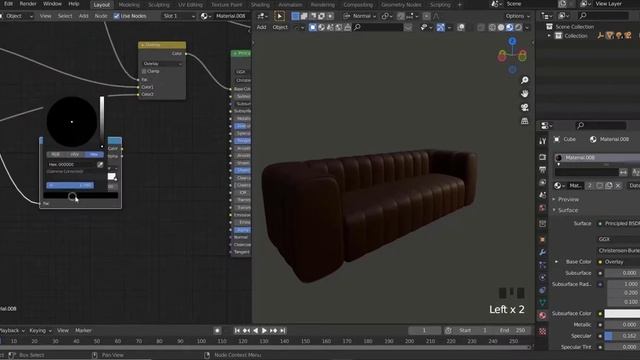Click the pan hand icon in viewport
Screen dimensions: 640x360
[x=524, y=93]
